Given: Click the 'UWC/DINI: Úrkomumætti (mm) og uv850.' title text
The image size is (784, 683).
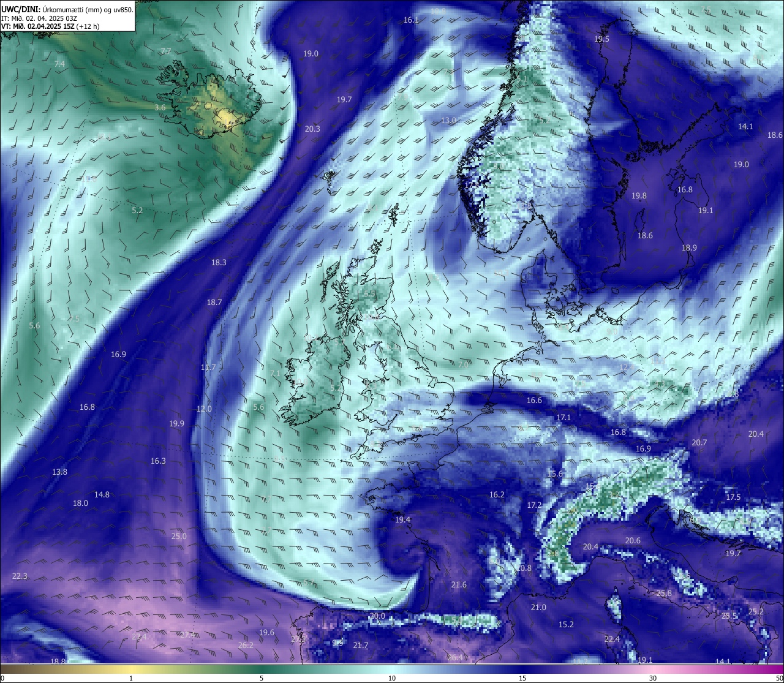Looking at the screenshot, I should [67, 10].
